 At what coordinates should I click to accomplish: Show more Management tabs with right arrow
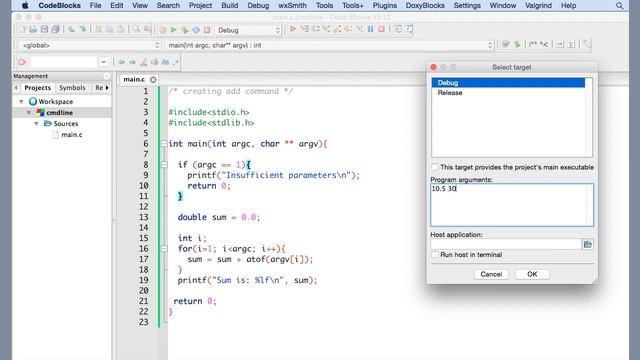click(107, 88)
